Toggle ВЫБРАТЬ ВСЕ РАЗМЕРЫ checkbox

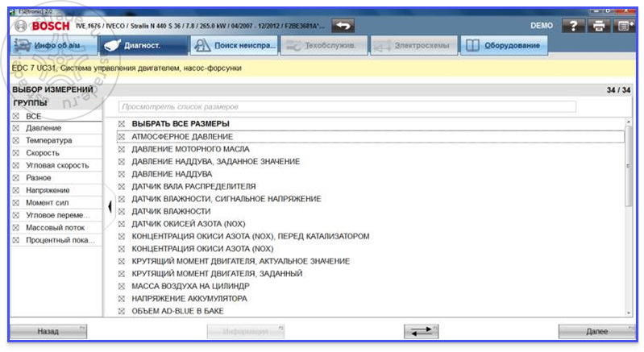122,124
